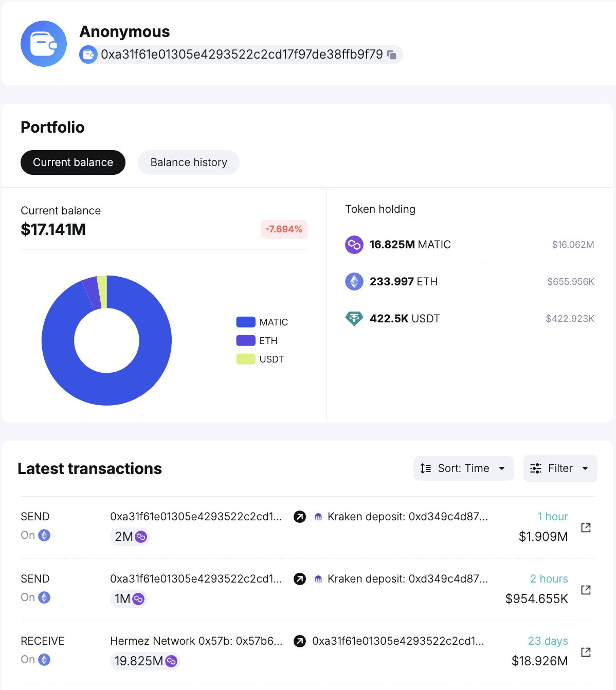Open $1.909M transaction in external explorer
The height and width of the screenshot is (690, 616).
(x=586, y=528)
